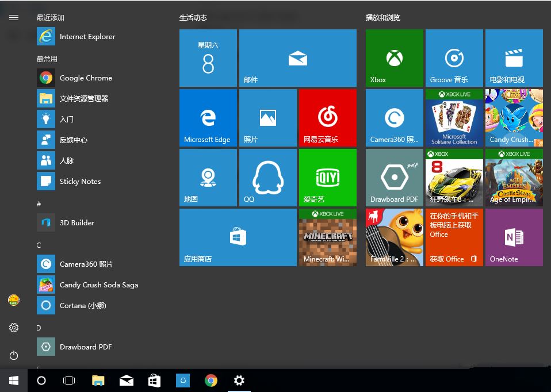Open the Drawboard PDF tile
551x392 pixels.
pos(394,178)
